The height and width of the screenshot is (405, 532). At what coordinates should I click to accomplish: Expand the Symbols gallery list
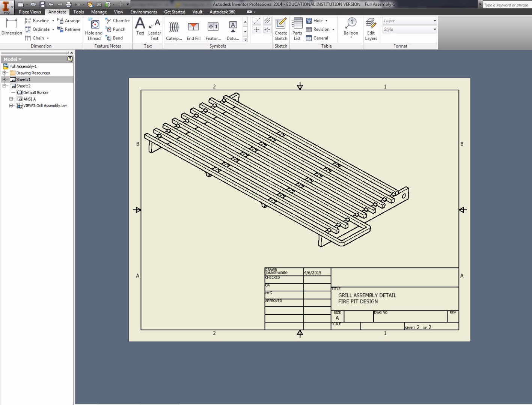click(246, 39)
